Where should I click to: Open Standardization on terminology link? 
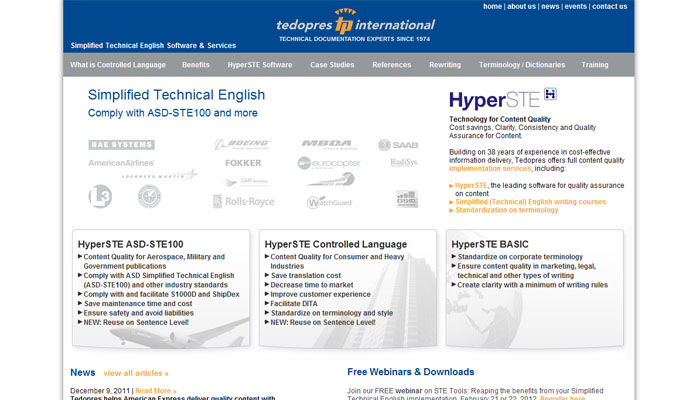pyautogui.click(x=506, y=210)
